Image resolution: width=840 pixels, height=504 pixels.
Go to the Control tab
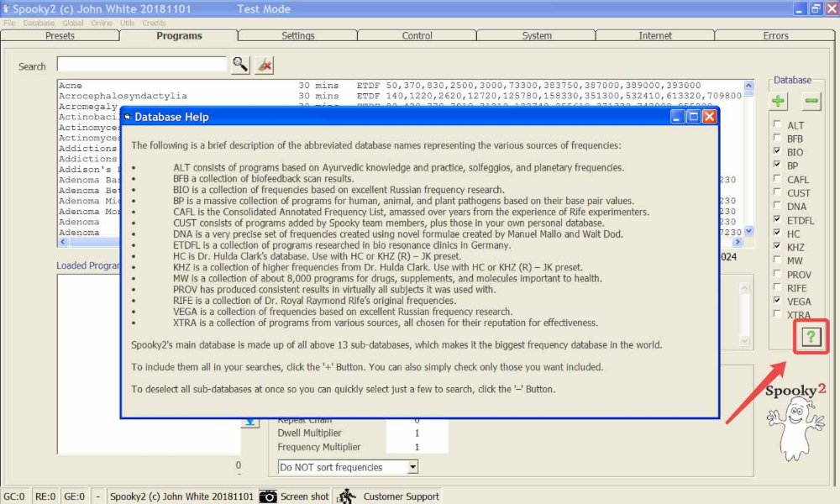pyautogui.click(x=417, y=35)
